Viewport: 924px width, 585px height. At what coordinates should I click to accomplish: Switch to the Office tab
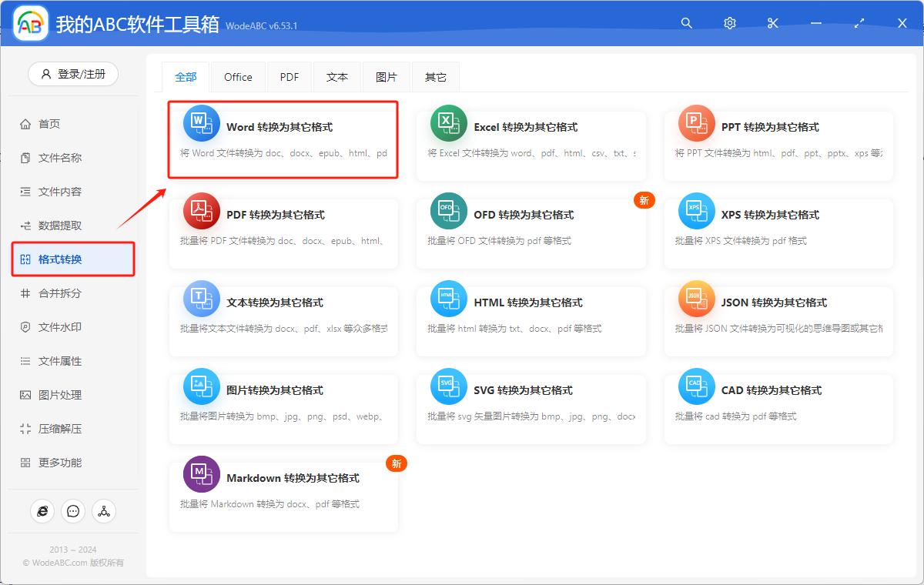(238, 76)
